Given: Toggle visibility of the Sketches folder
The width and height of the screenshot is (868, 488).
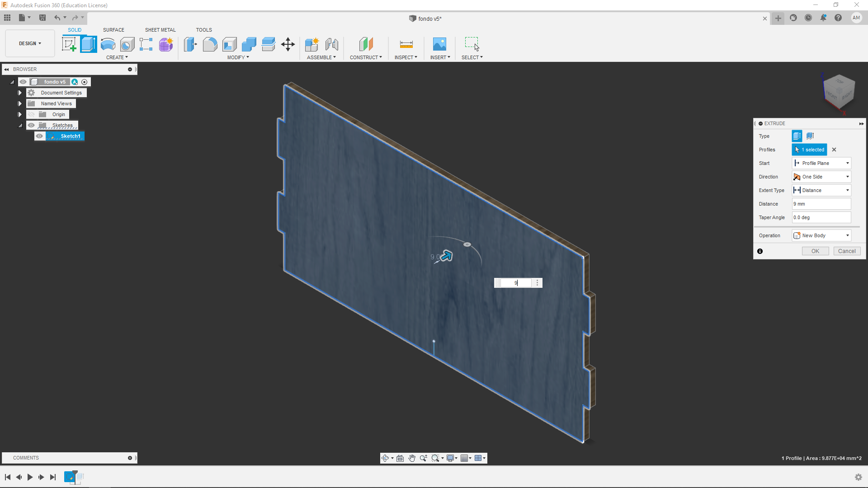Looking at the screenshot, I should [31, 125].
